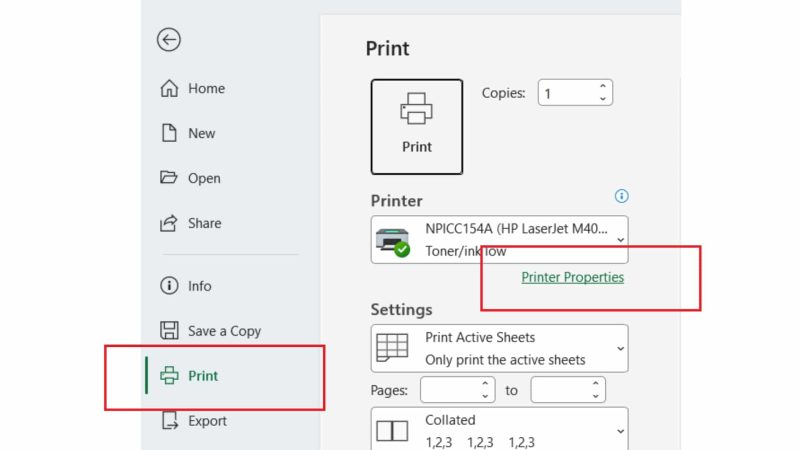The image size is (800, 450).
Task: Expand the Collated dropdown
Action: coord(620,431)
